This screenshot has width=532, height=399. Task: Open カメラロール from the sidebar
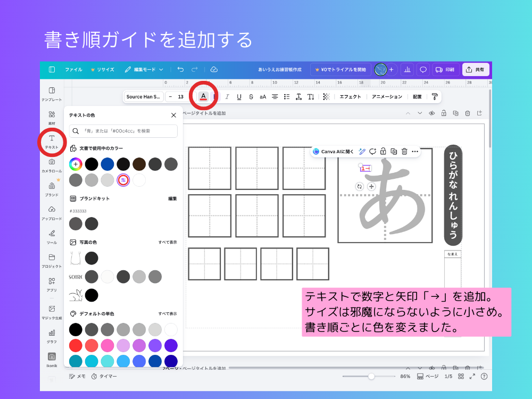point(51,165)
